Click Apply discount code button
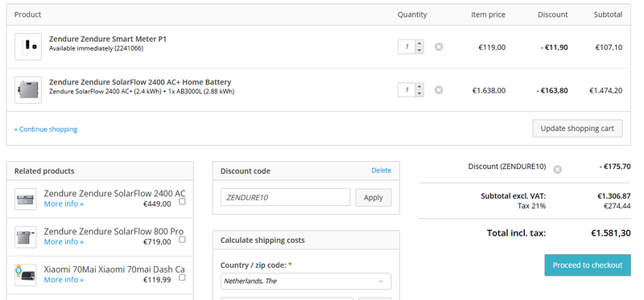 373,197
